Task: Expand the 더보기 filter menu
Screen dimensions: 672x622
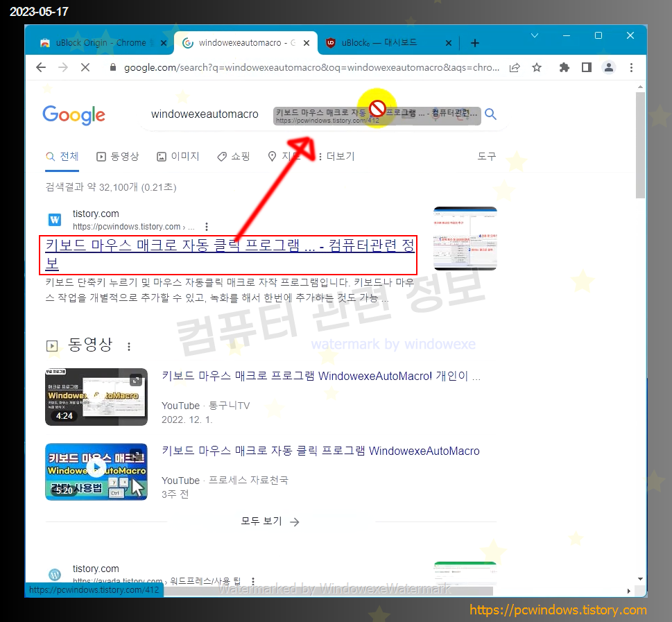Action: (x=336, y=157)
